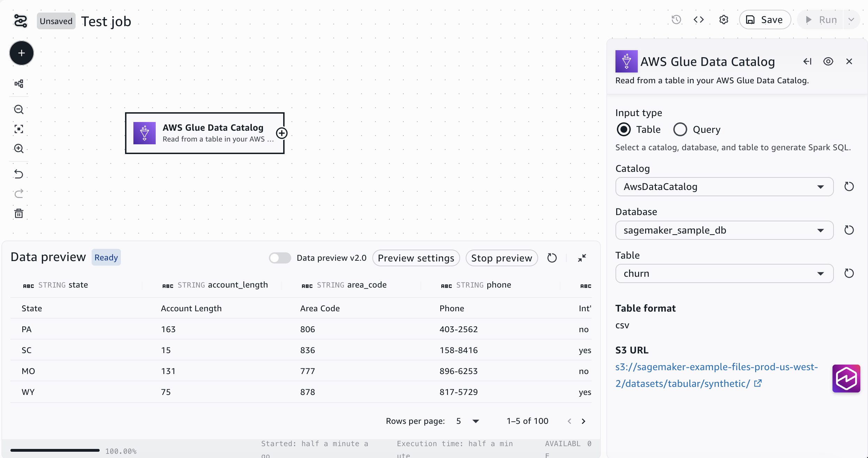
Task: Enable Data preview v2.0 switch
Action: coord(280,258)
